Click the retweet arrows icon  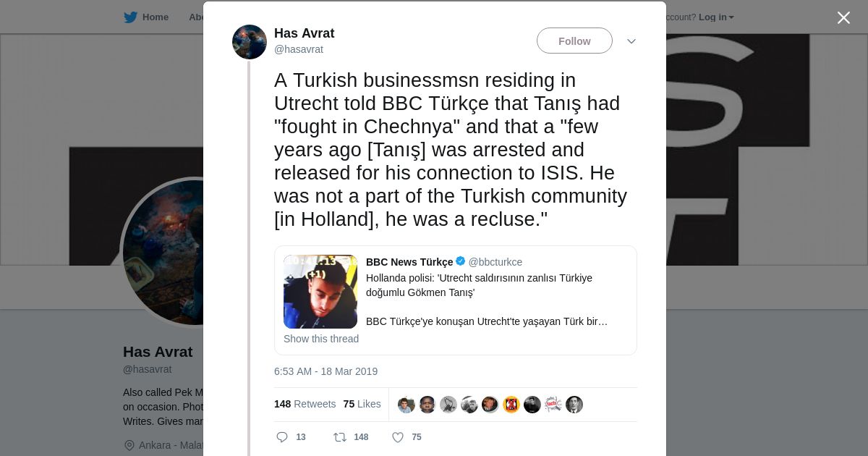click(340, 437)
